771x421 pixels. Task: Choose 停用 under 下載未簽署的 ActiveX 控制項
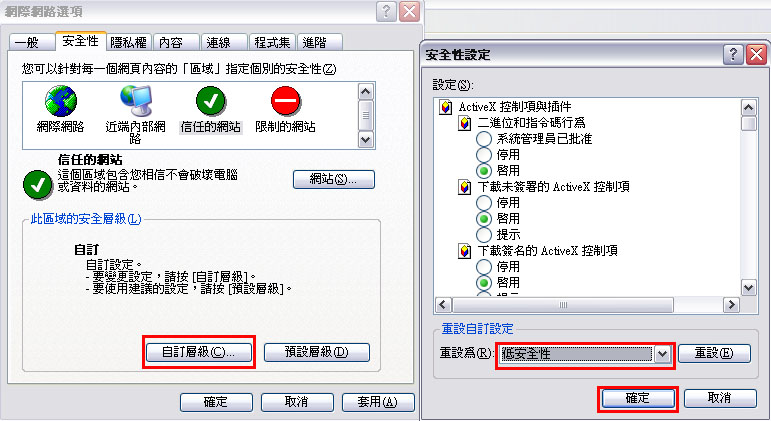(484, 203)
